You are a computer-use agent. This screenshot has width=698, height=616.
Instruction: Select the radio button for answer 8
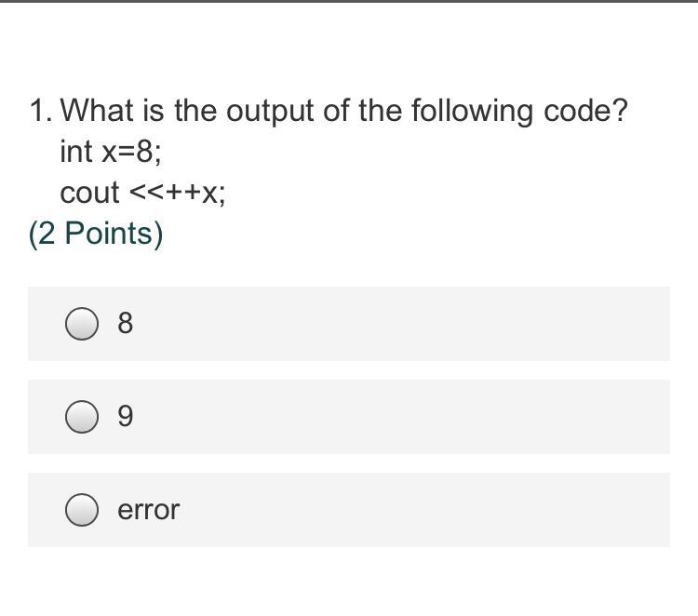[82, 324]
